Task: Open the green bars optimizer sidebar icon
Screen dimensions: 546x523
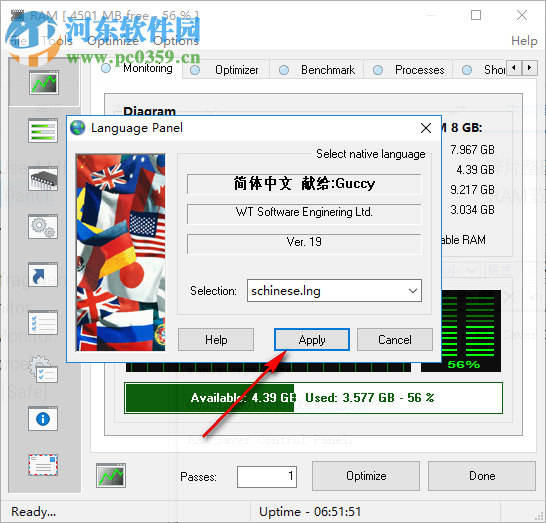Action: tap(43, 131)
